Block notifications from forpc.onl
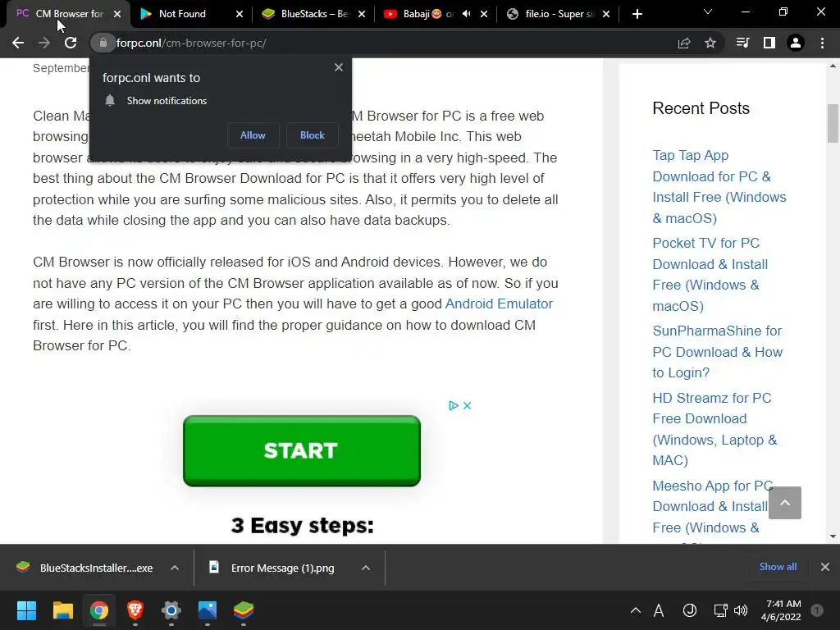The image size is (840, 630). click(313, 135)
